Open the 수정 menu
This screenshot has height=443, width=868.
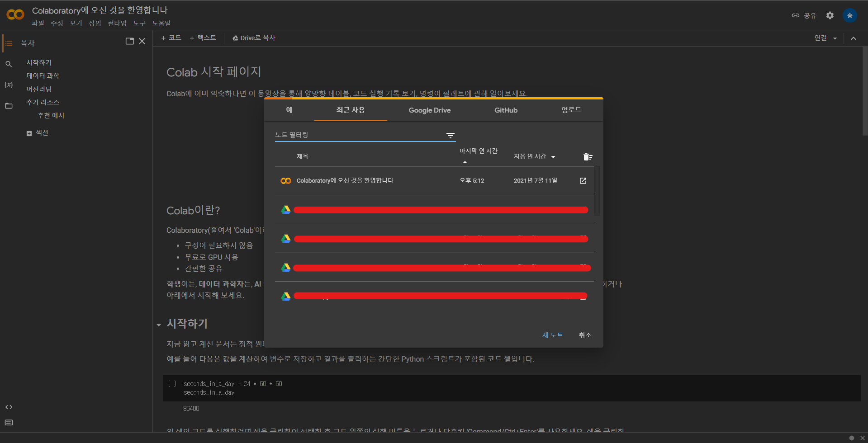click(57, 23)
